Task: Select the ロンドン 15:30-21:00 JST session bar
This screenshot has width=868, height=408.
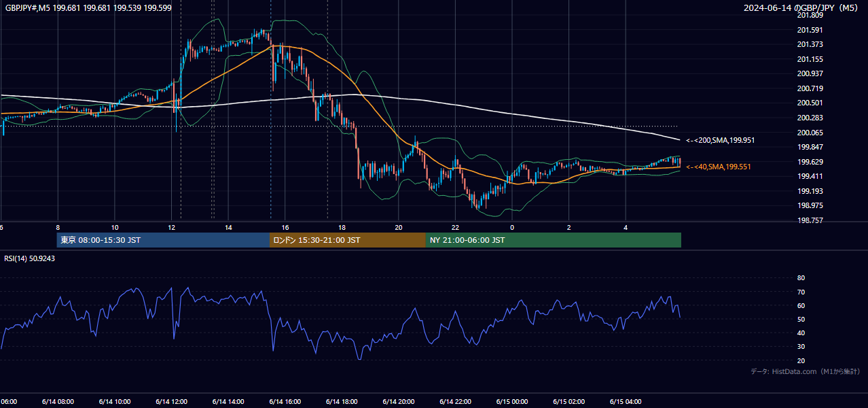Action: [348, 240]
